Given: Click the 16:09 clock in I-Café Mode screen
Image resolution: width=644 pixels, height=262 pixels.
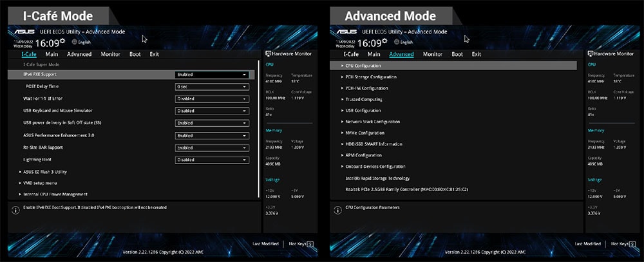Looking at the screenshot, I should (x=47, y=43).
